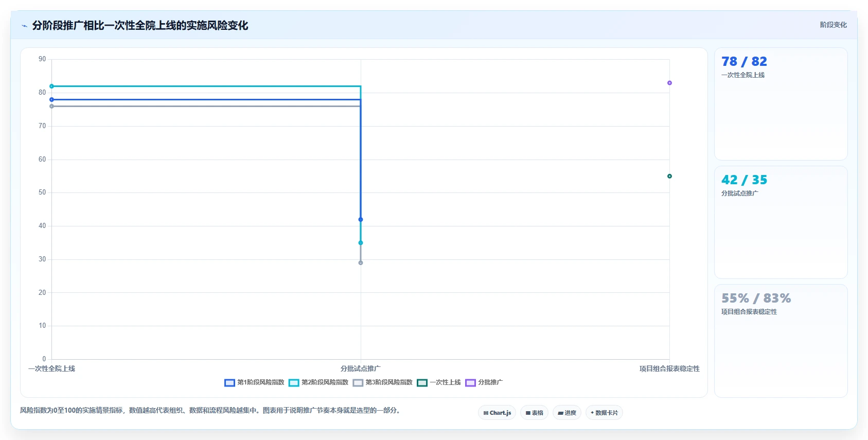Click the x-axis label 项目组合报表稳定性

pos(669,369)
